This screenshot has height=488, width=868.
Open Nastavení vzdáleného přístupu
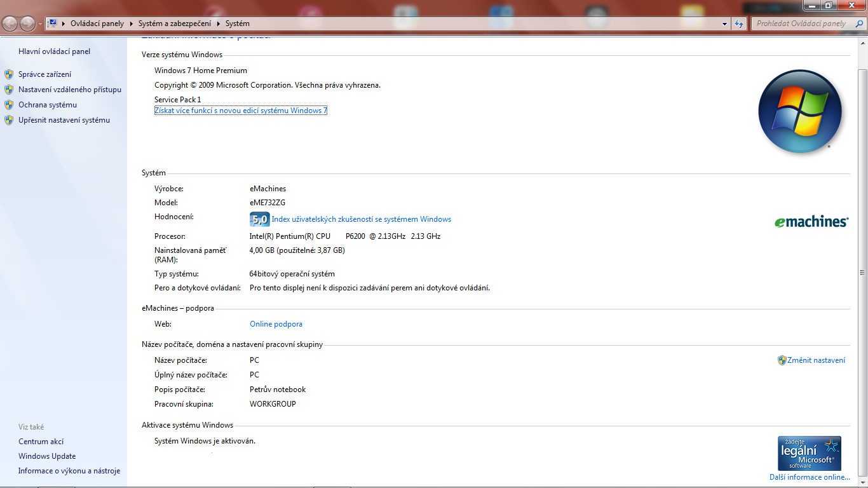(70, 90)
